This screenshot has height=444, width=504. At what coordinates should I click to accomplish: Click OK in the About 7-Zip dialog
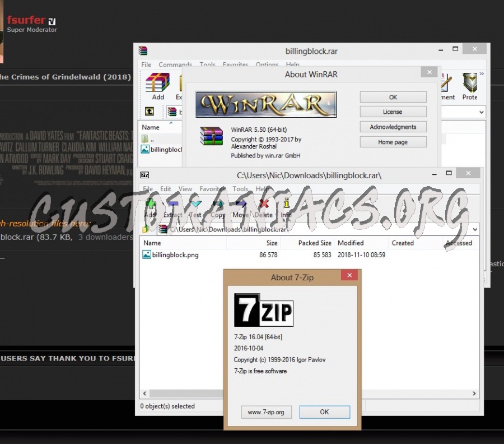click(325, 412)
